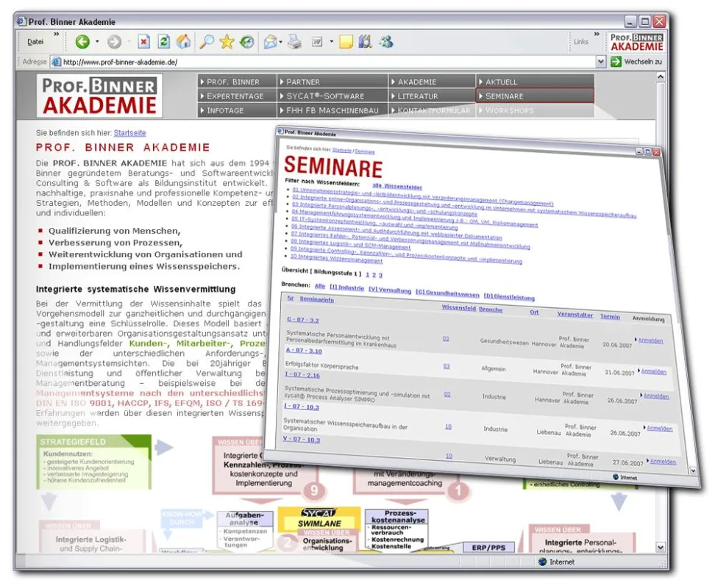The image size is (715, 588).
Task: Click the Forward arrow toolbar icon
Action: tap(115, 42)
